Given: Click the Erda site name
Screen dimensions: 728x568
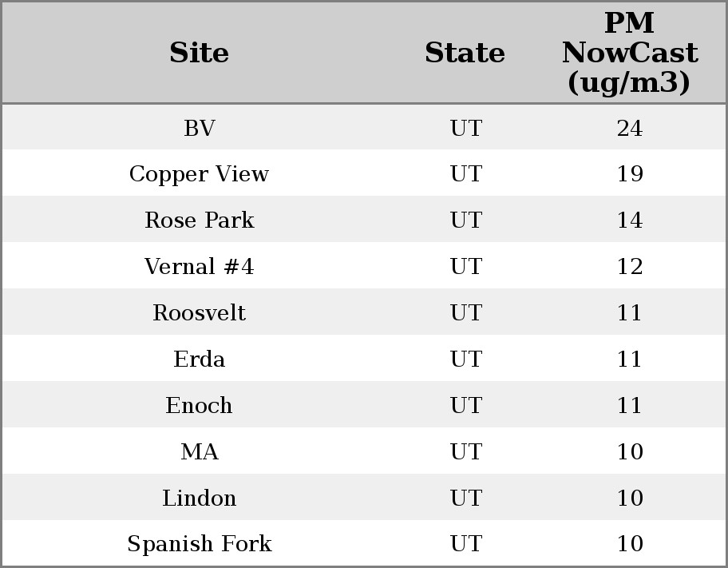Looking at the screenshot, I should pyautogui.click(x=199, y=359).
